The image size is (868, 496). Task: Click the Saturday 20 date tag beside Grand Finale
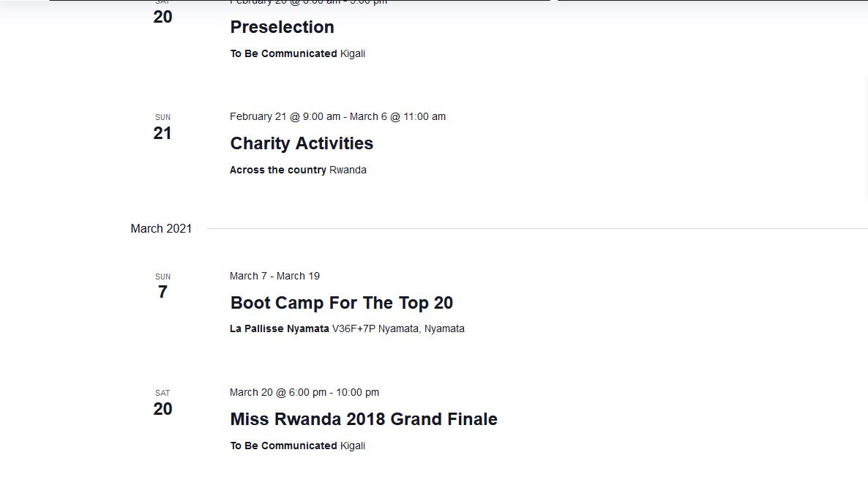(x=162, y=404)
